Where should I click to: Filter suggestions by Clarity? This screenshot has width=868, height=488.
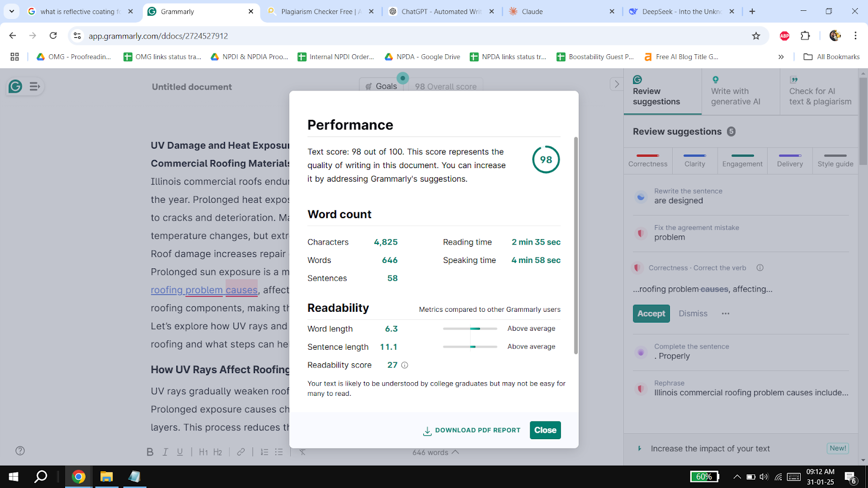point(694,161)
